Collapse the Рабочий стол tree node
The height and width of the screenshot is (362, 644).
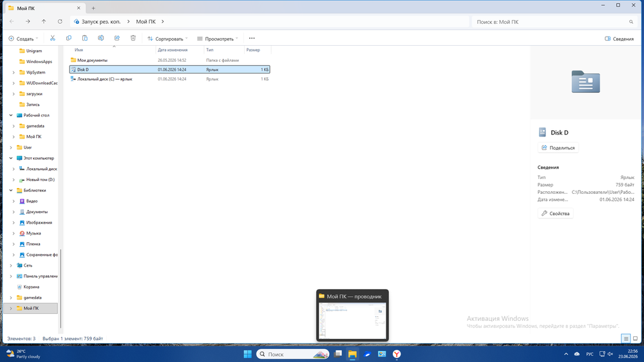(x=11, y=115)
